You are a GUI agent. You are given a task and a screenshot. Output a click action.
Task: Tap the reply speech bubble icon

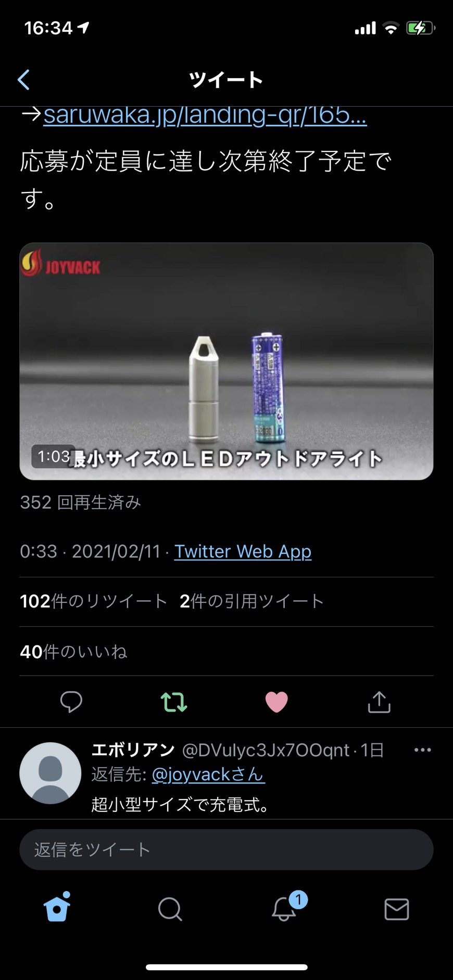(x=71, y=702)
